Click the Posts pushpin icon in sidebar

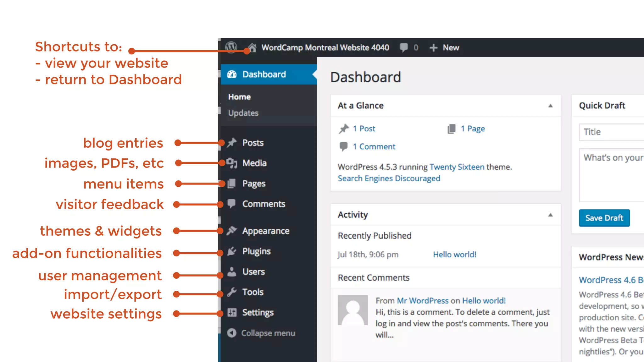(232, 143)
